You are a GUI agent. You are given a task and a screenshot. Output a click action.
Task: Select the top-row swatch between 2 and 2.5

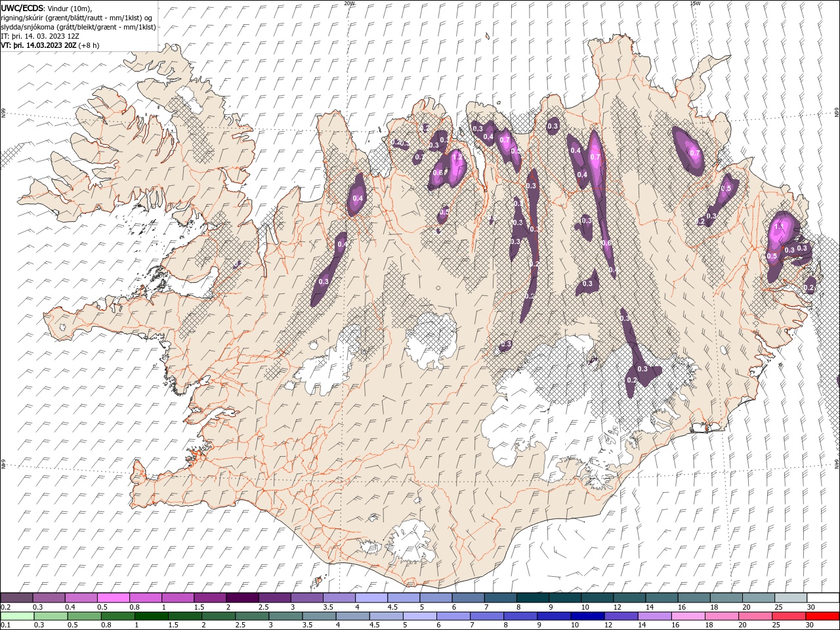pyautogui.click(x=242, y=597)
